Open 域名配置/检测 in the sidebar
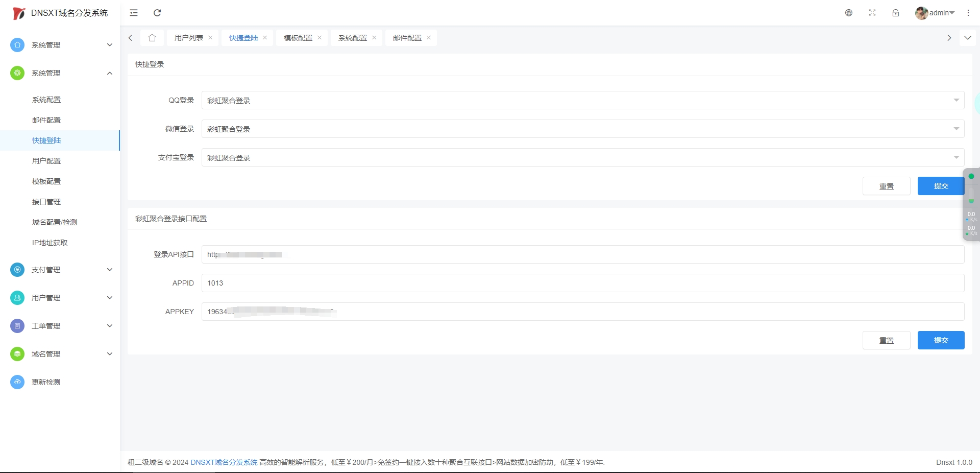Screen dimensions: 980x473 [x=60, y=222]
